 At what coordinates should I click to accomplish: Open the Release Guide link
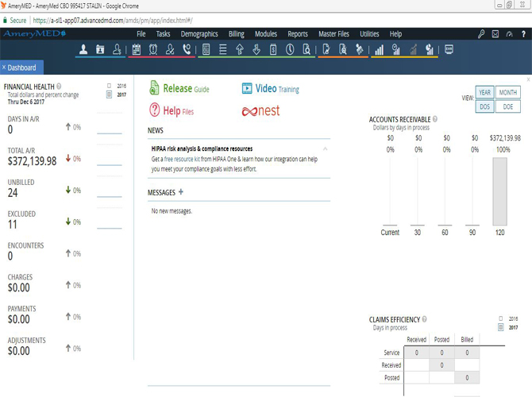point(180,89)
